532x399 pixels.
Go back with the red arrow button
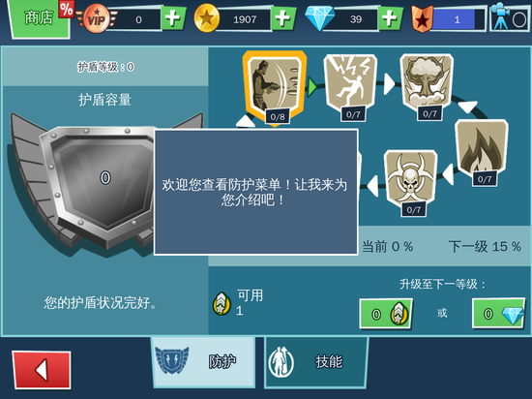pos(42,370)
